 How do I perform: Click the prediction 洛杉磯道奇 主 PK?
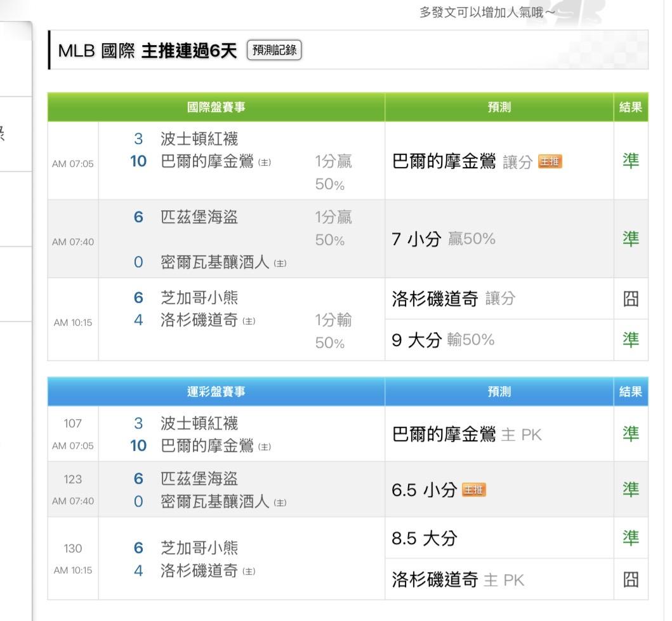458,580
